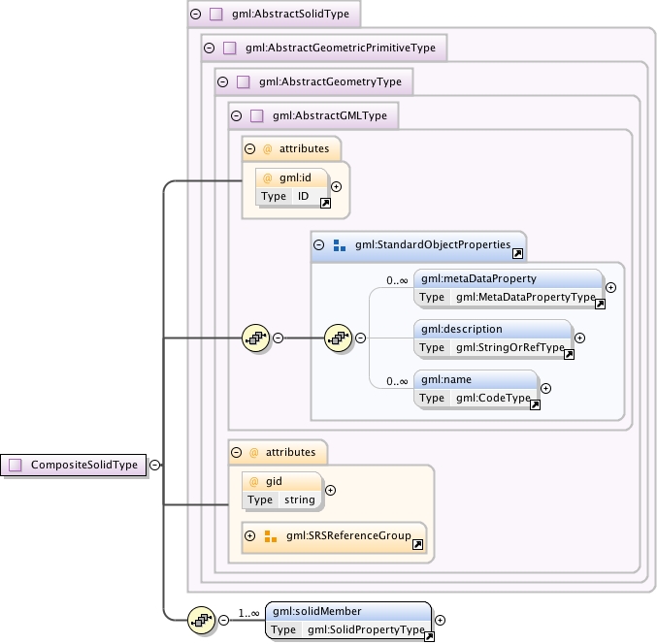Click the ID type value of gml:id
Image resolution: width=657 pixels, height=644 pixels.
[x=303, y=196]
